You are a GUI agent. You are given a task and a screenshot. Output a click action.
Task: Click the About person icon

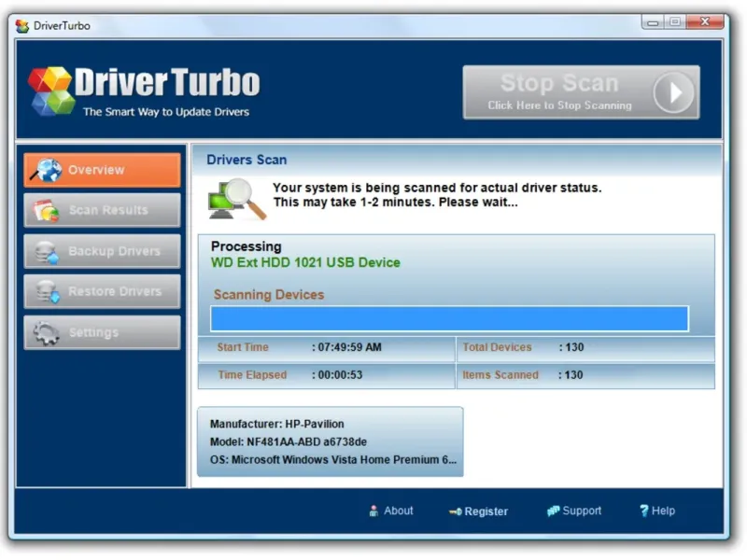(373, 511)
